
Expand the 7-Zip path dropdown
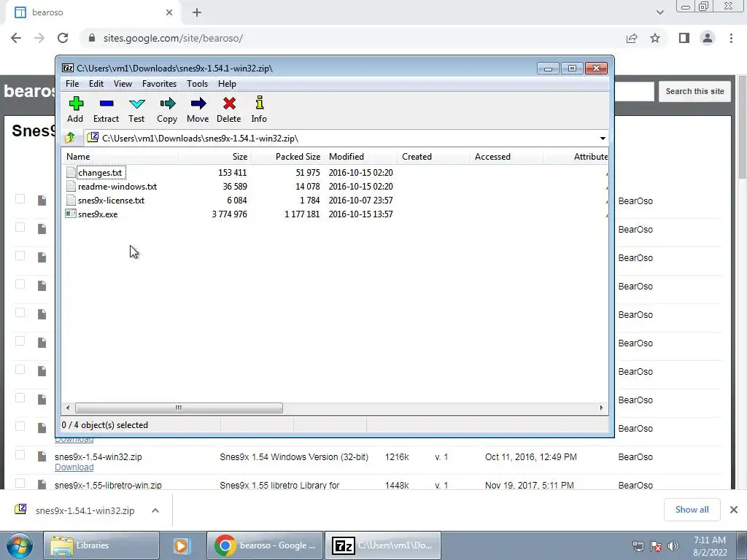(x=603, y=138)
